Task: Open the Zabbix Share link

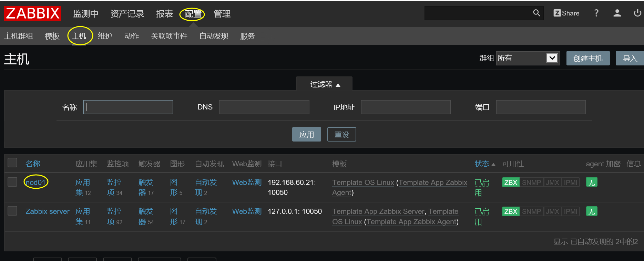Action: [566, 13]
